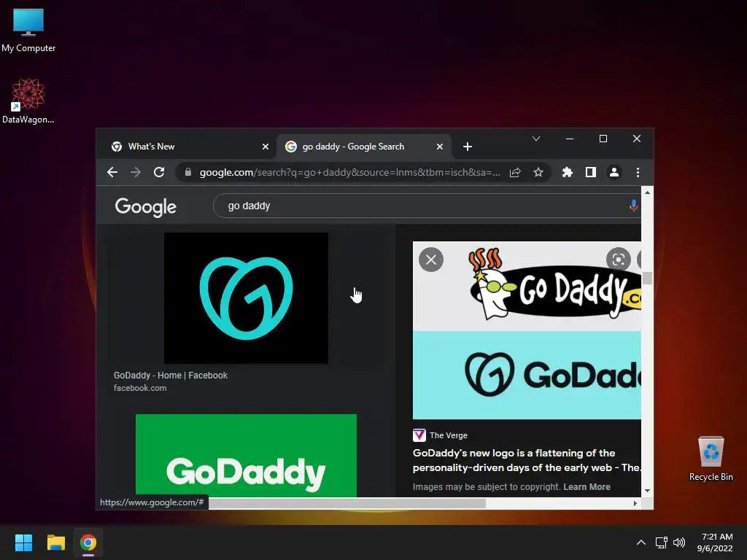Viewport: 747px width, 560px height.
Task: Click the horizontal scrollbar right arrow
Action: point(635,503)
